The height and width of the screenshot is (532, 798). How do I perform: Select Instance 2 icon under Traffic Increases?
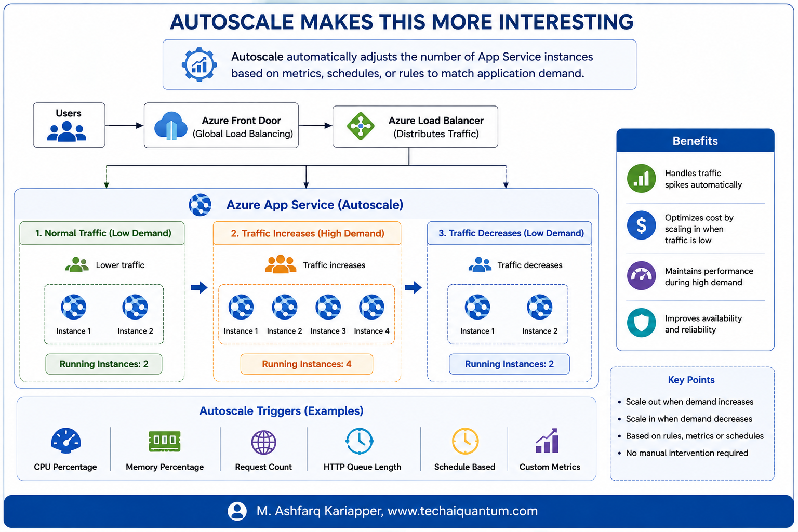coord(285,307)
